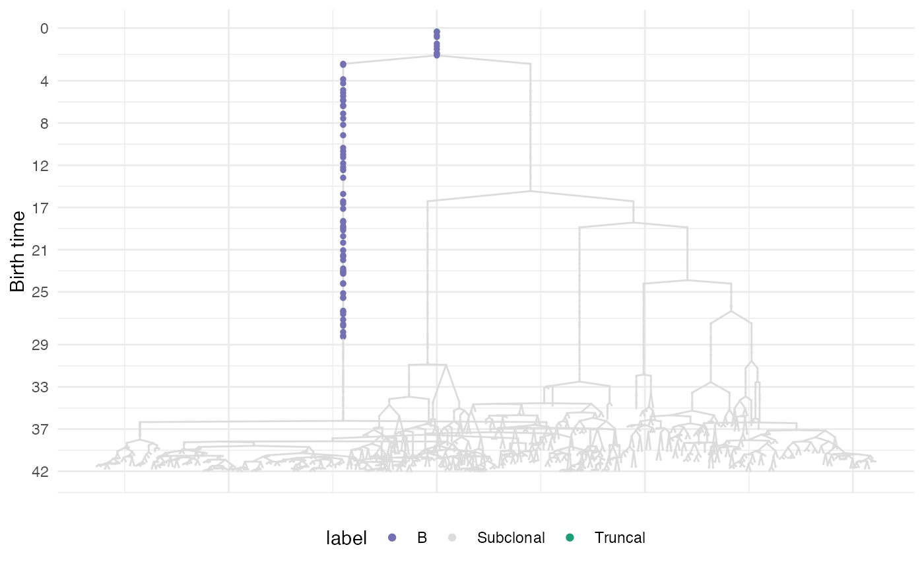Click y-axis tick label 12
The image size is (924, 572).
point(41,166)
